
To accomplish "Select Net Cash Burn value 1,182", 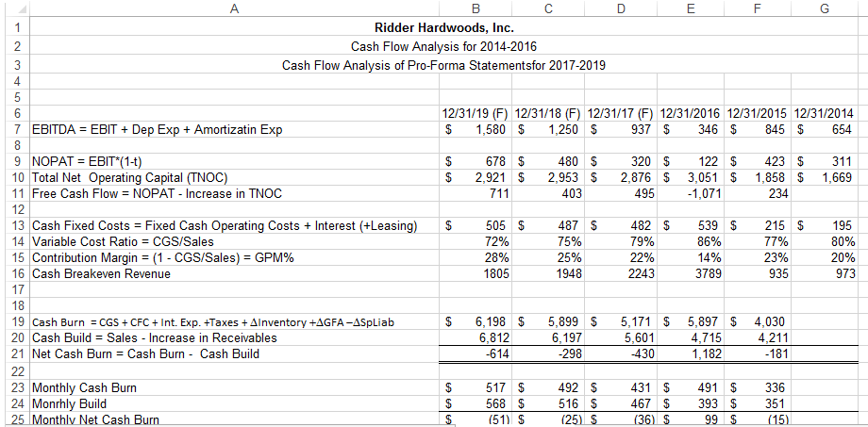I will pyautogui.click(x=690, y=353).
